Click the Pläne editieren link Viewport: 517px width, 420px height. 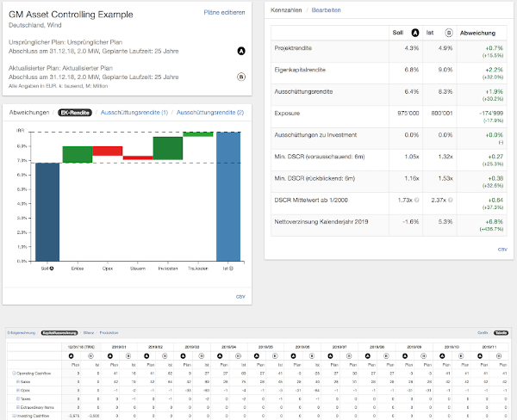click(x=225, y=13)
